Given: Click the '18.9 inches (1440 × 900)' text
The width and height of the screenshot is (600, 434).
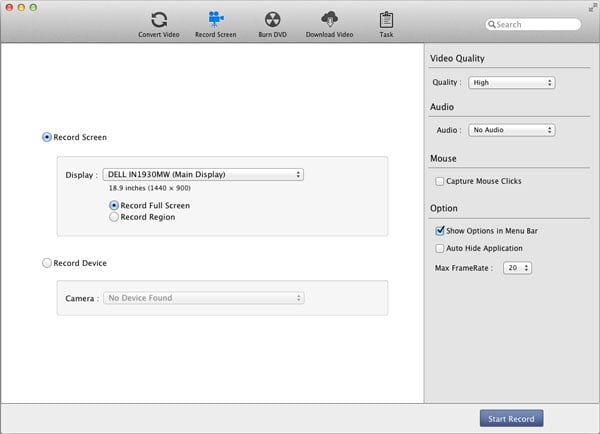Looking at the screenshot, I should (150, 188).
